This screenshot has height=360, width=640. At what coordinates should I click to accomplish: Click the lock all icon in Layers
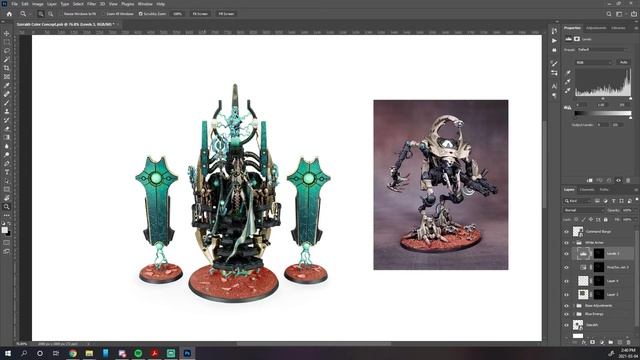(606, 220)
